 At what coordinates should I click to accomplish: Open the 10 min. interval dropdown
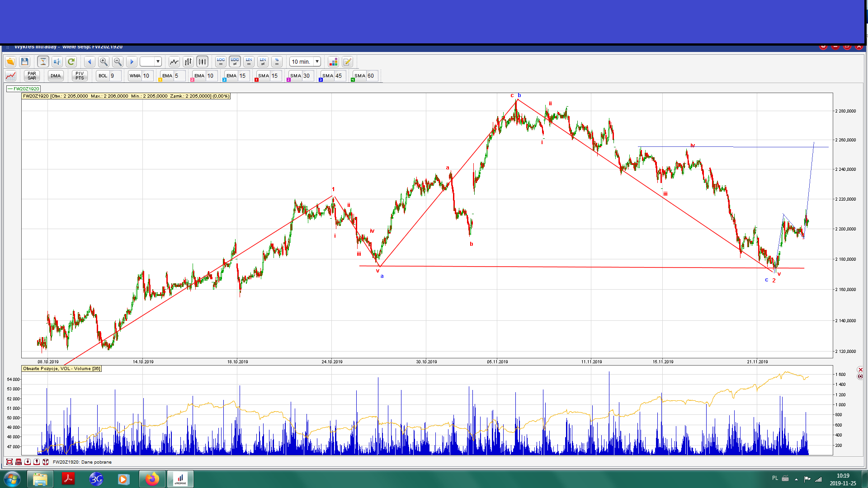[317, 61]
